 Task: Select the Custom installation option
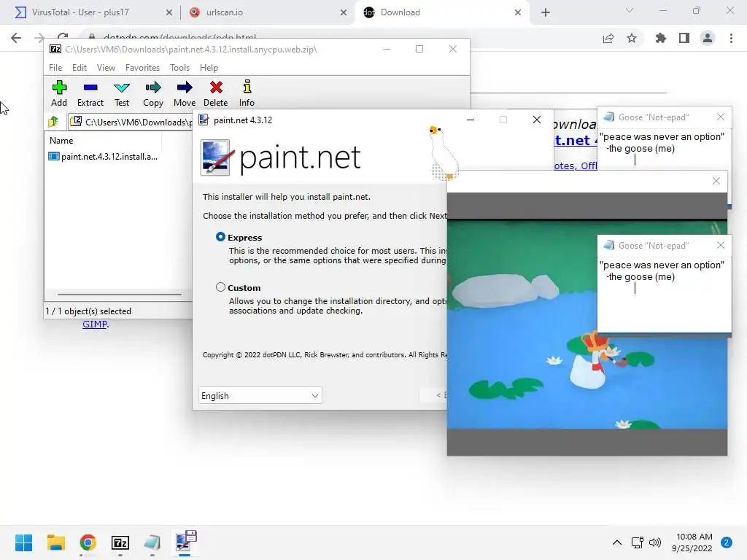(220, 287)
